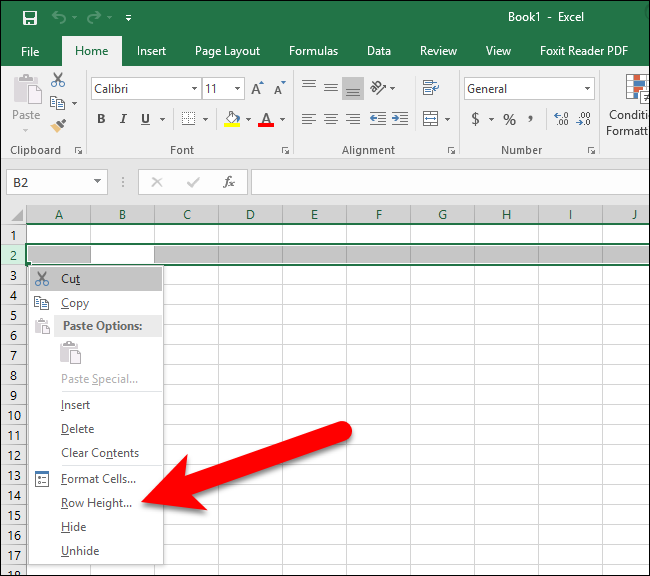The height and width of the screenshot is (576, 650).
Task: Open the File backstage menu
Action: click(x=30, y=51)
